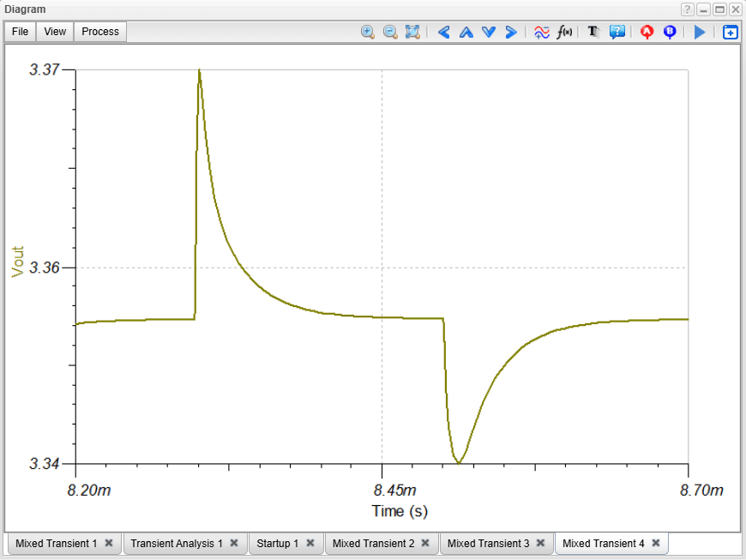
Task: Run the simulation with play button
Action: point(700,32)
